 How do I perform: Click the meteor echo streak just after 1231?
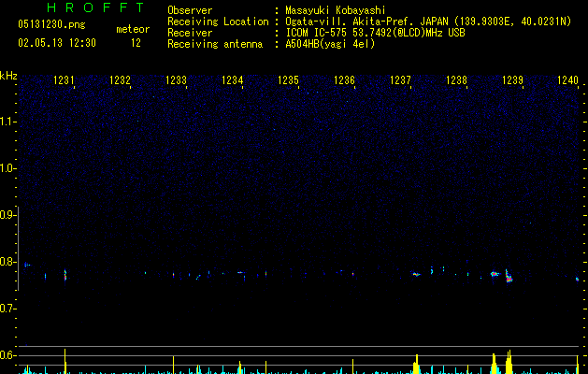pos(65,275)
